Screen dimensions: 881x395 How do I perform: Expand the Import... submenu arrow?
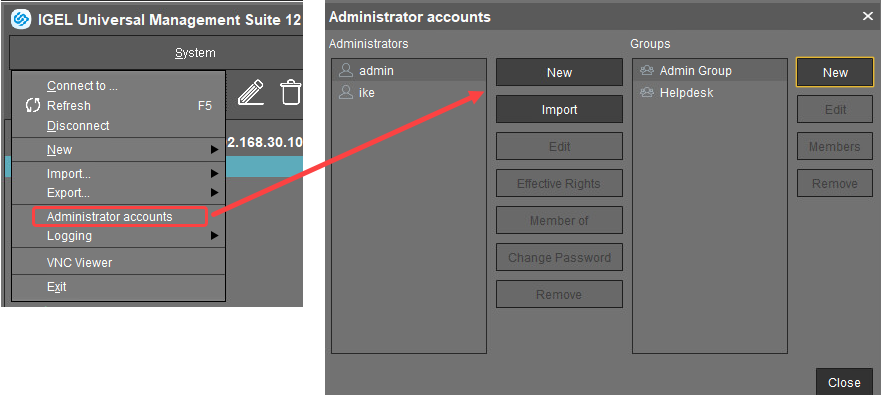214,174
